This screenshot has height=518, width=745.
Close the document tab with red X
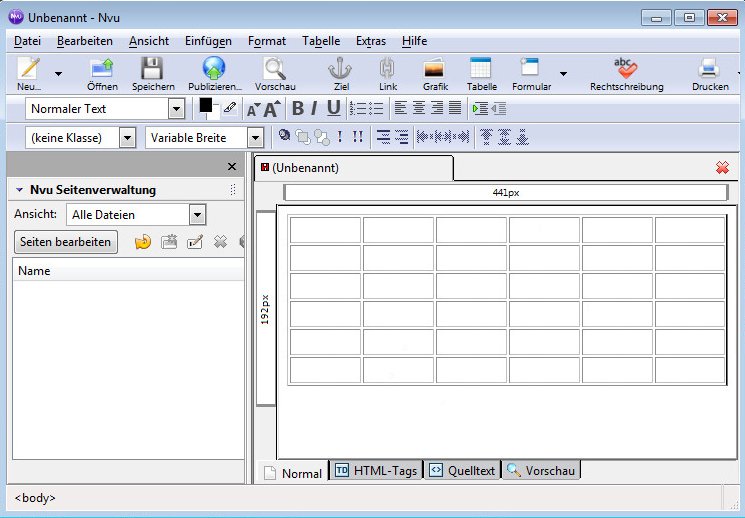(x=722, y=167)
